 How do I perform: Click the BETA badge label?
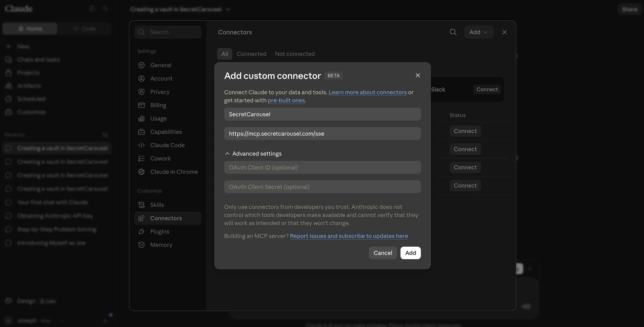click(x=333, y=75)
